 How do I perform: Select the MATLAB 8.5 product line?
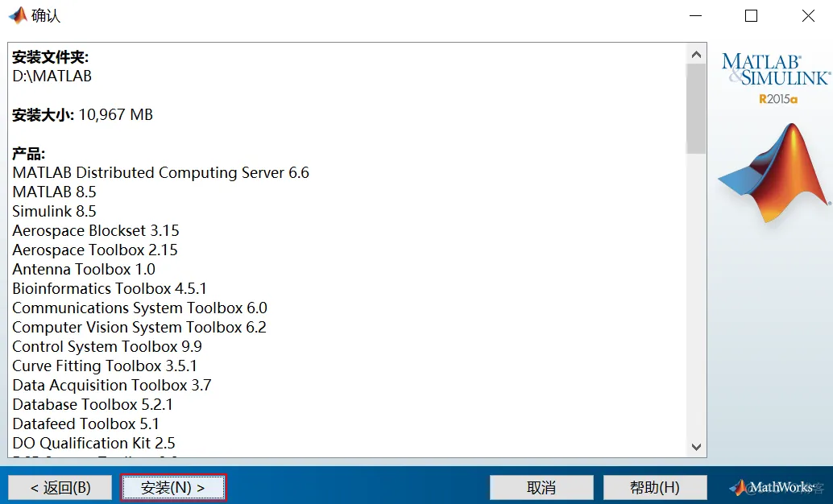54,192
